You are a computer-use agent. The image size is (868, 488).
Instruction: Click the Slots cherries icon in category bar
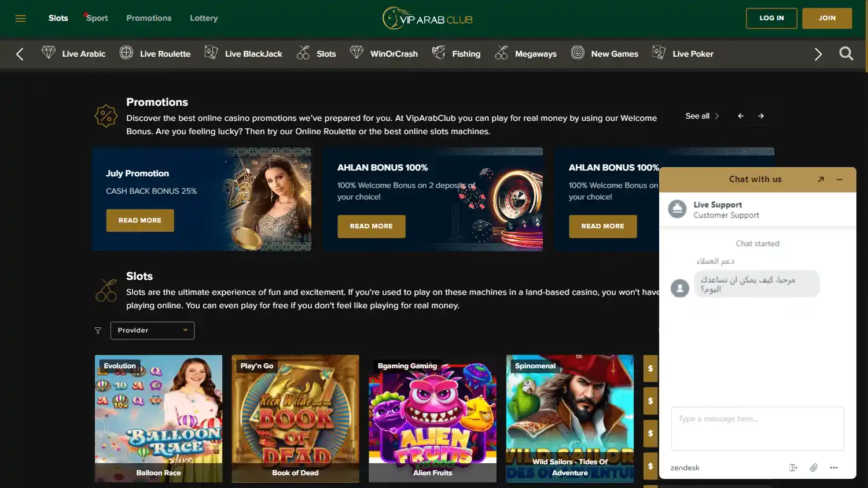(303, 53)
